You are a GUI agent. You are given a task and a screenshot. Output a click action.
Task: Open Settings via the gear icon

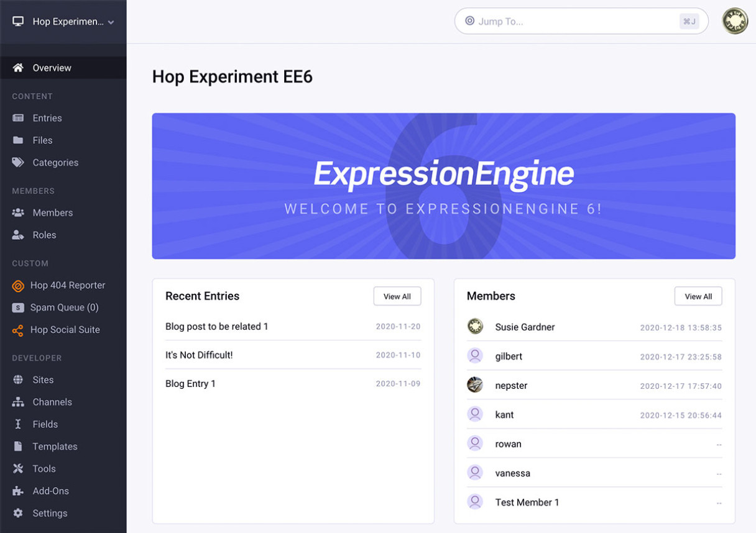point(17,512)
